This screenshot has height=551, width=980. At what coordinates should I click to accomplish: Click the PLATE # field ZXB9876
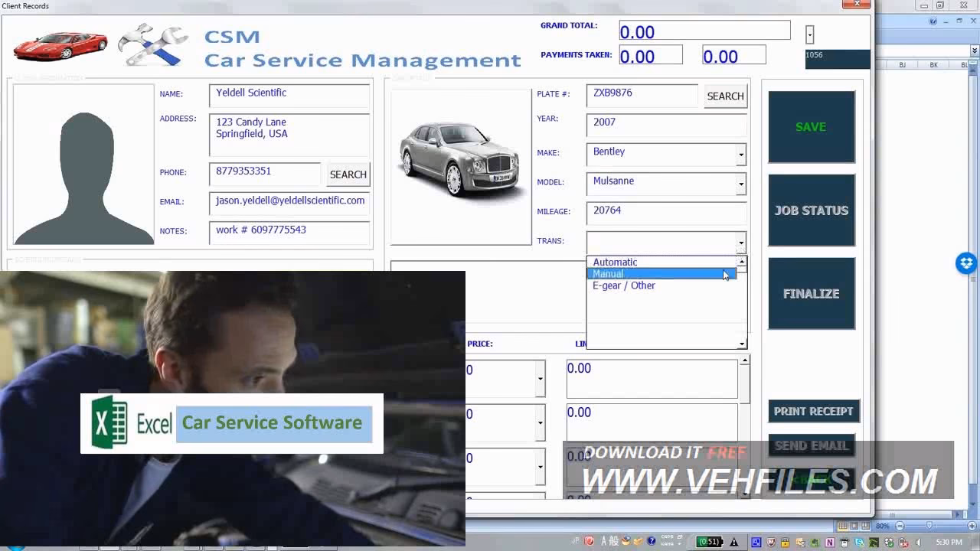(x=642, y=95)
